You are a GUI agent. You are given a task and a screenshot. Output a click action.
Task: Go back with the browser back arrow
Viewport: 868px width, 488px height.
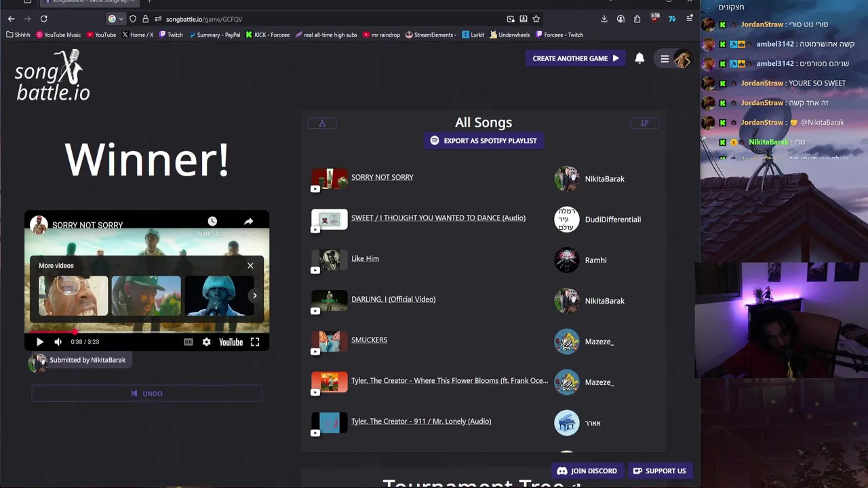coord(11,19)
